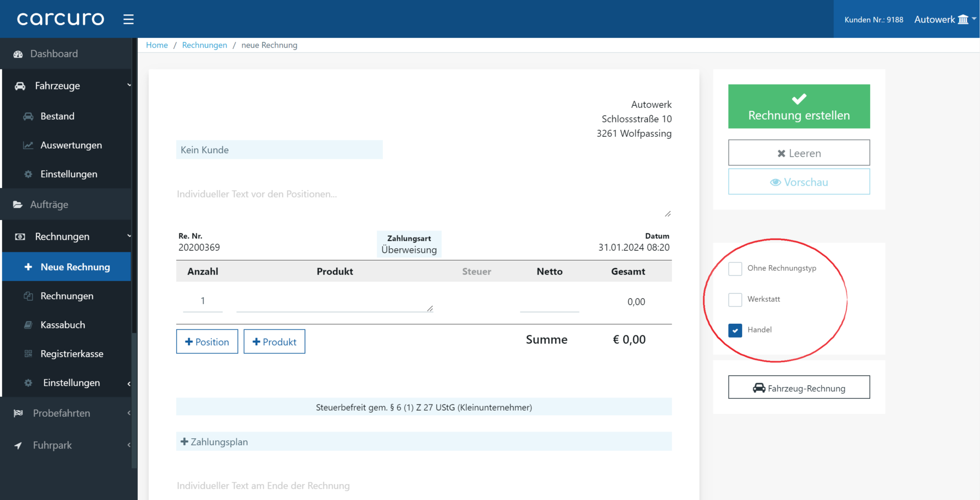This screenshot has width=980, height=500.
Task: Click the Anzahl quantity field
Action: coord(203,301)
